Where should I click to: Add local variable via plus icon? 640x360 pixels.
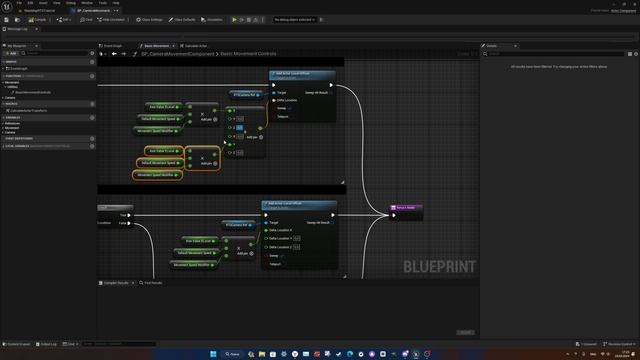click(92, 146)
